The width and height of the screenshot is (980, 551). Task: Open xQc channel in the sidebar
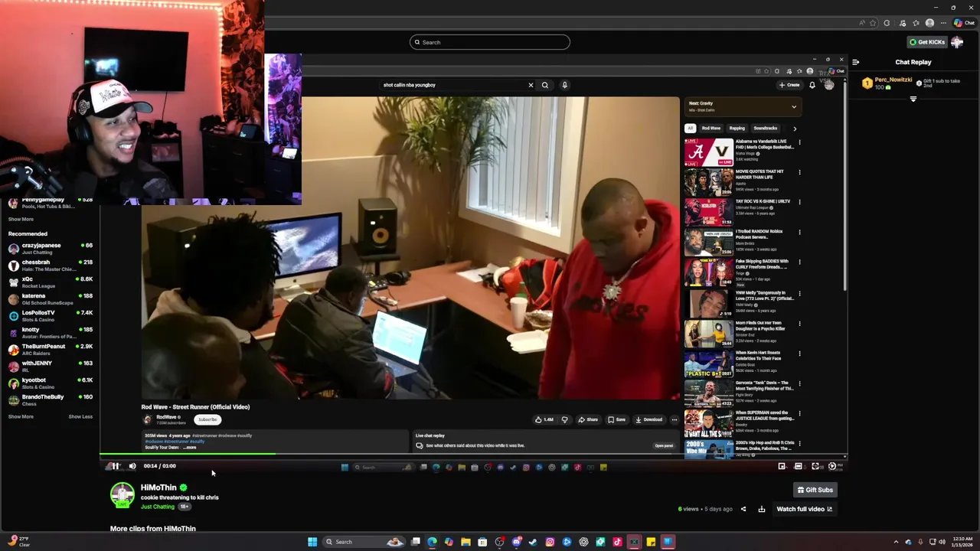tap(51, 282)
